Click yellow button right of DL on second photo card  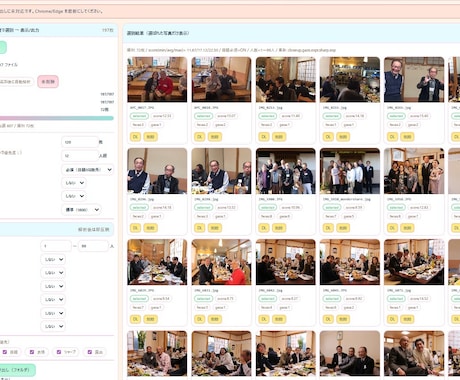215,137
